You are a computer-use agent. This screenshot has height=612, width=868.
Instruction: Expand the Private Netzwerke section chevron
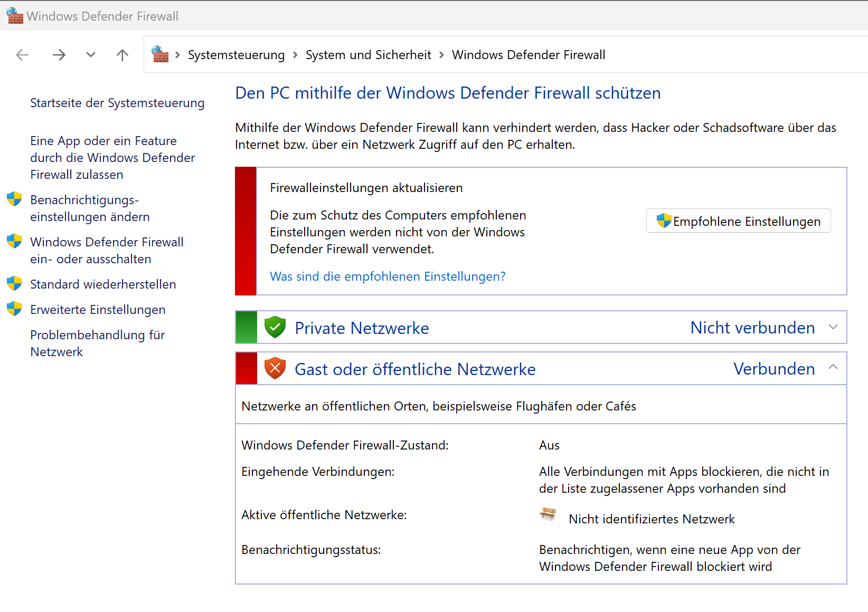click(833, 327)
